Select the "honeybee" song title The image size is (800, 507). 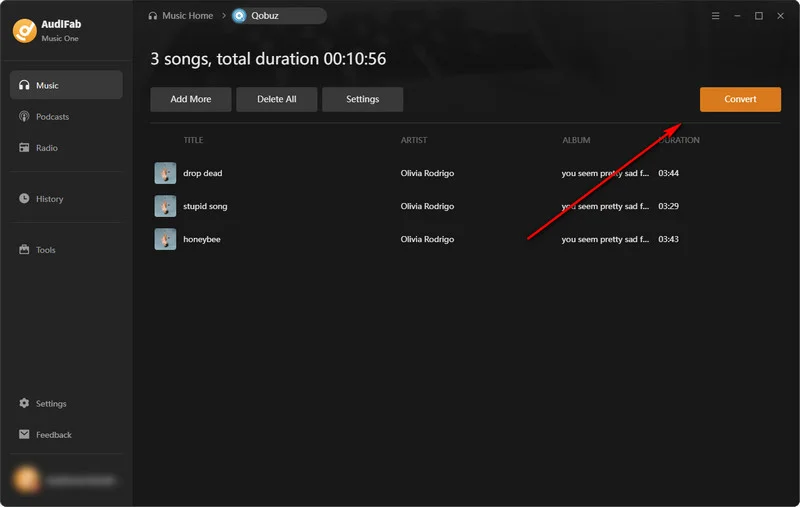202,239
